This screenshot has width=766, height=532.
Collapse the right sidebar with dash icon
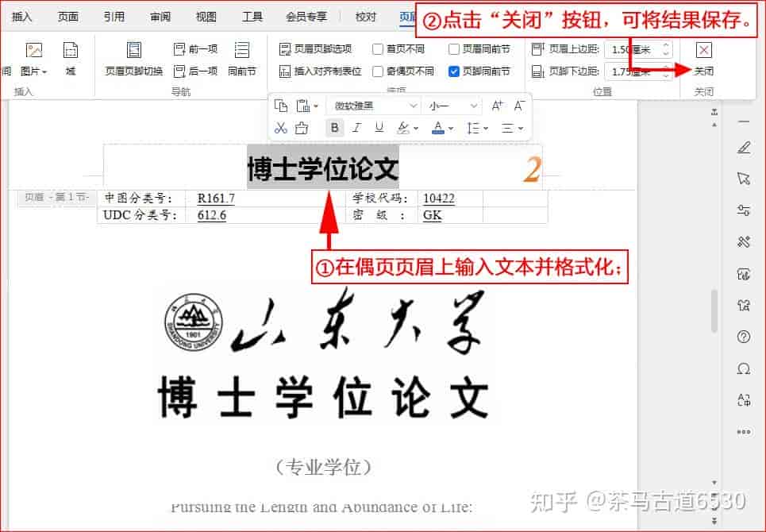(x=744, y=121)
